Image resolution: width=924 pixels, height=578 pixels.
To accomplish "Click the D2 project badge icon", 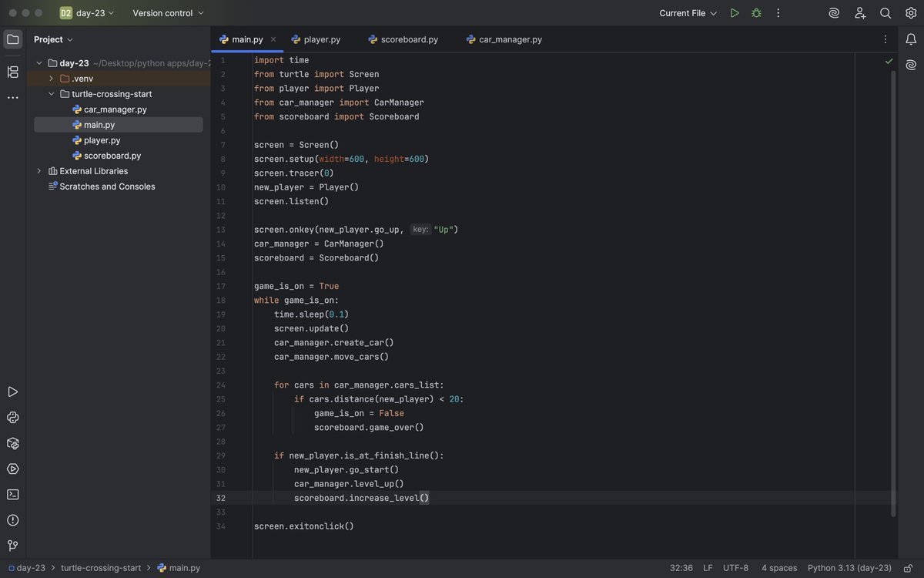I will coord(66,13).
